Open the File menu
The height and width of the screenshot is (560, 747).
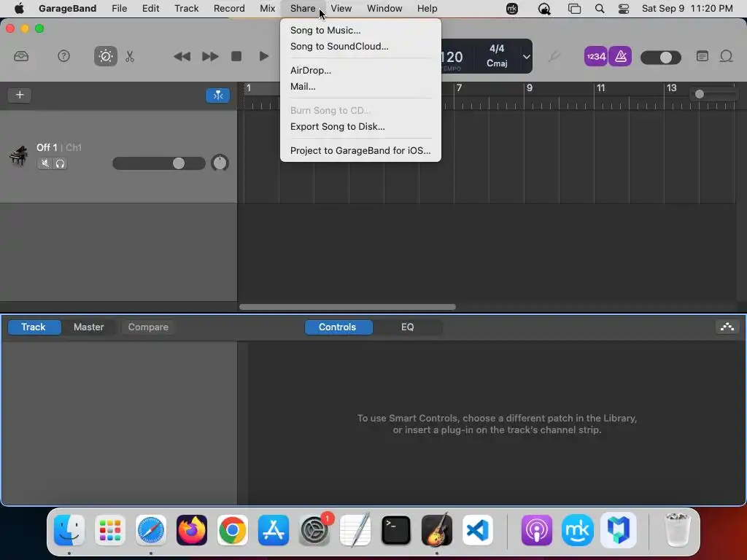pyautogui.click(x=119, y=8)
